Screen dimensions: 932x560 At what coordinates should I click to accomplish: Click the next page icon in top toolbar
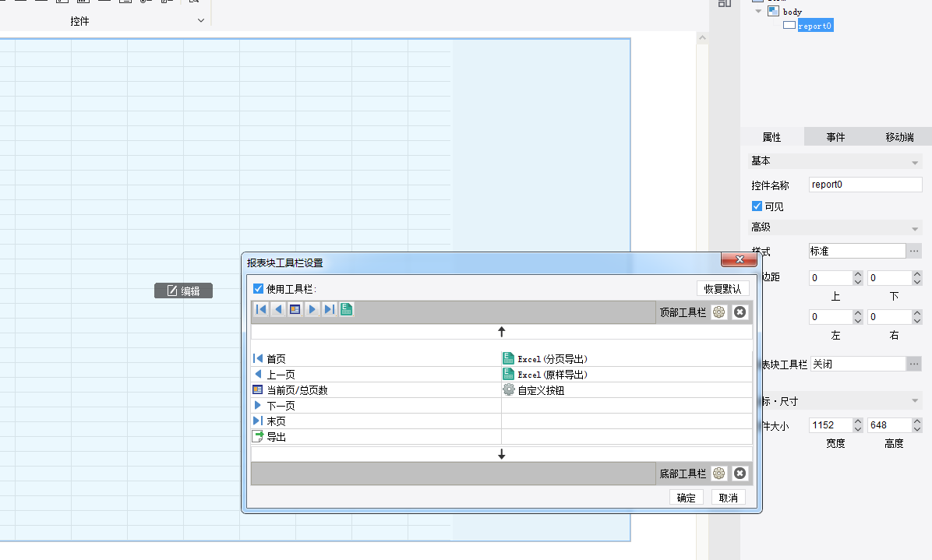312,309
